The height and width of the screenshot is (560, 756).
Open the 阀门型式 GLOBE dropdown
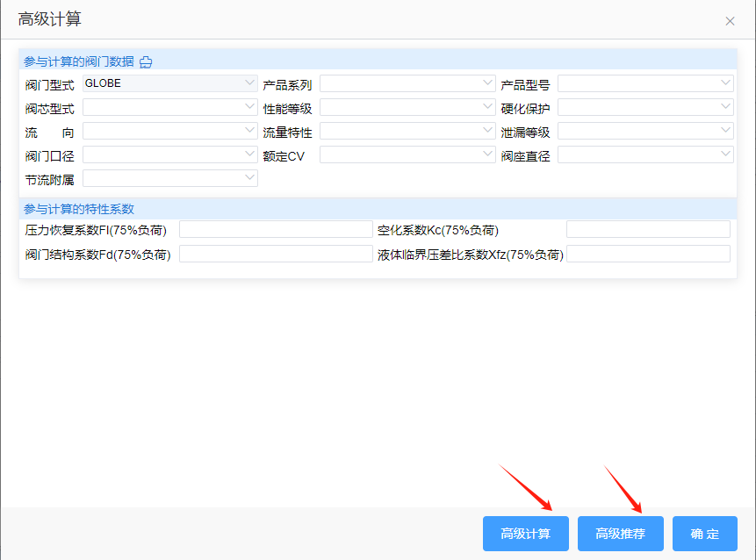169,83
